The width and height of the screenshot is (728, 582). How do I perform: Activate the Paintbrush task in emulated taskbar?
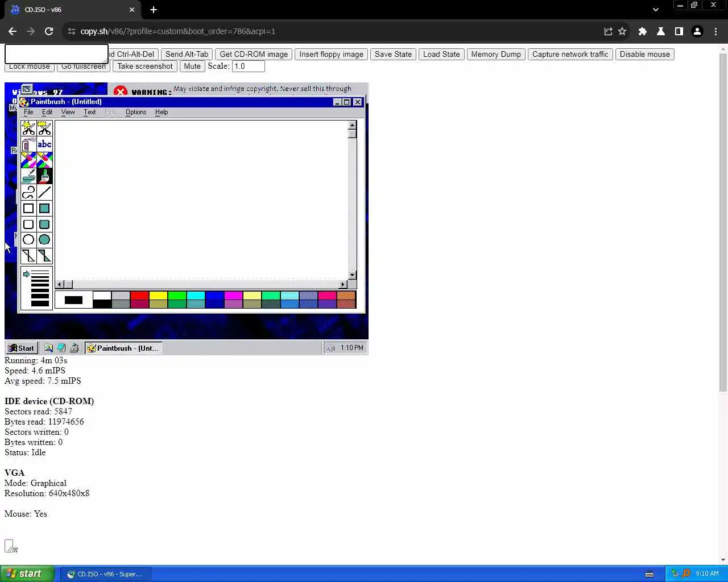click(123, 348)
